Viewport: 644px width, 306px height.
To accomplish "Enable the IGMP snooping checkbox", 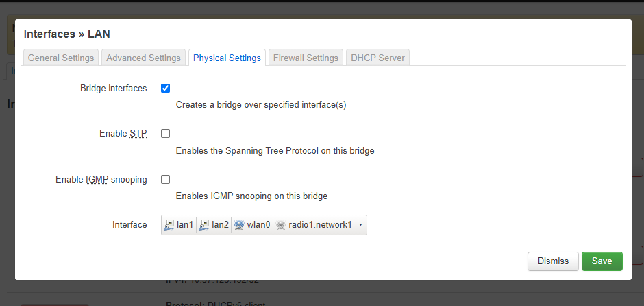I will pyautogui.click(x=166, y=179).
